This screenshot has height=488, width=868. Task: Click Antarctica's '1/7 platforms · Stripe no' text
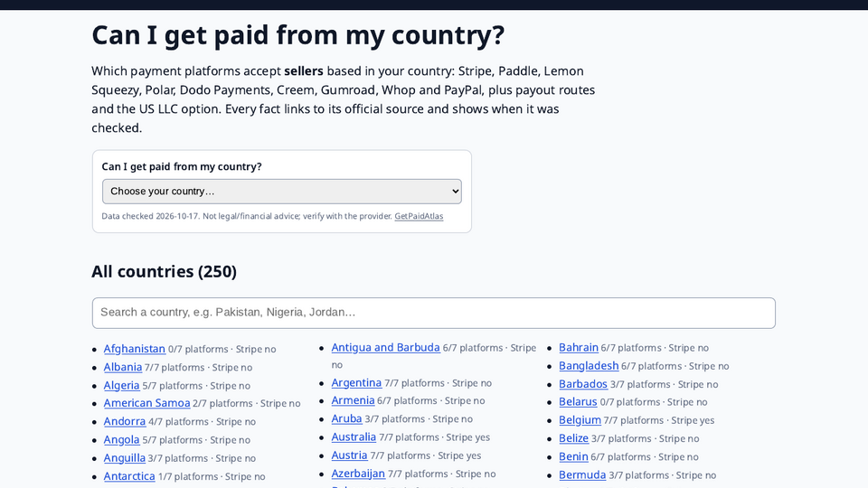212,477
